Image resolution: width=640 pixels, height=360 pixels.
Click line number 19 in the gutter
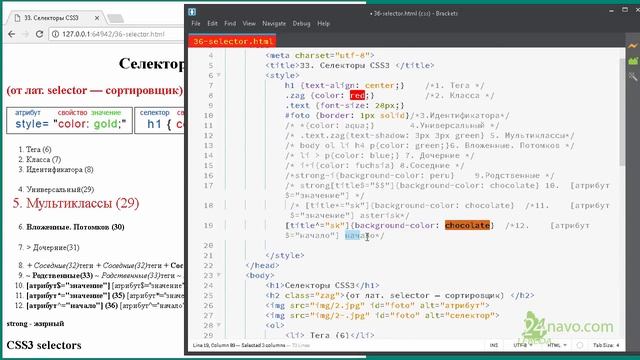click(208, 225)
